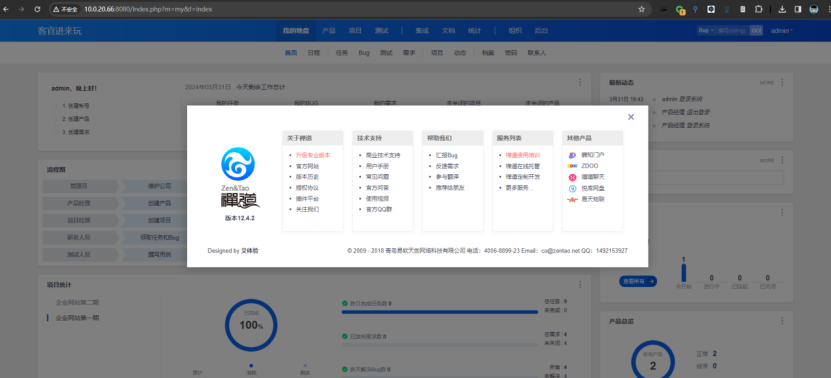
Task: Open the 关注我们 link
Action: (x=307, y=209)
